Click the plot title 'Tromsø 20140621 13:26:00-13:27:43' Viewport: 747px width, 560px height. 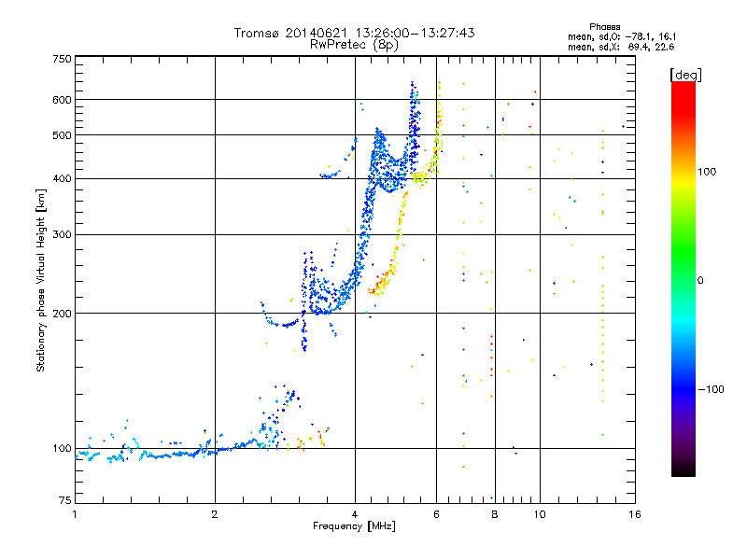click(354, 33)
